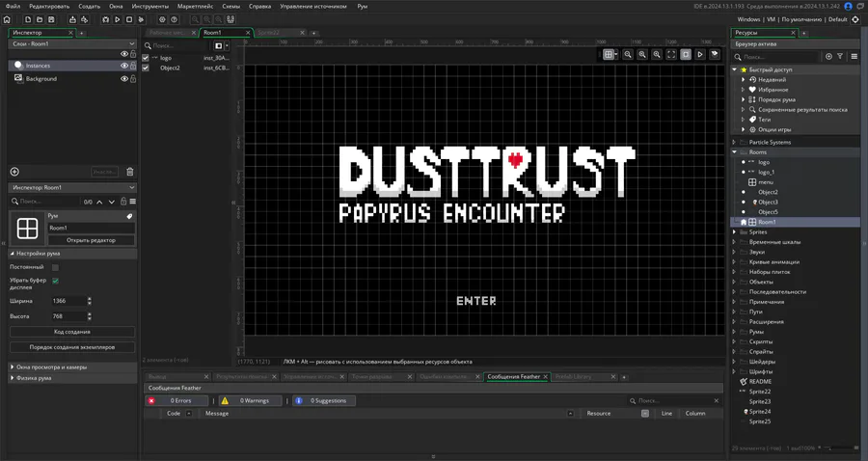Screen dimensions: 868x461
Task: Expand the Sprites folder
Action: [735, 231]
